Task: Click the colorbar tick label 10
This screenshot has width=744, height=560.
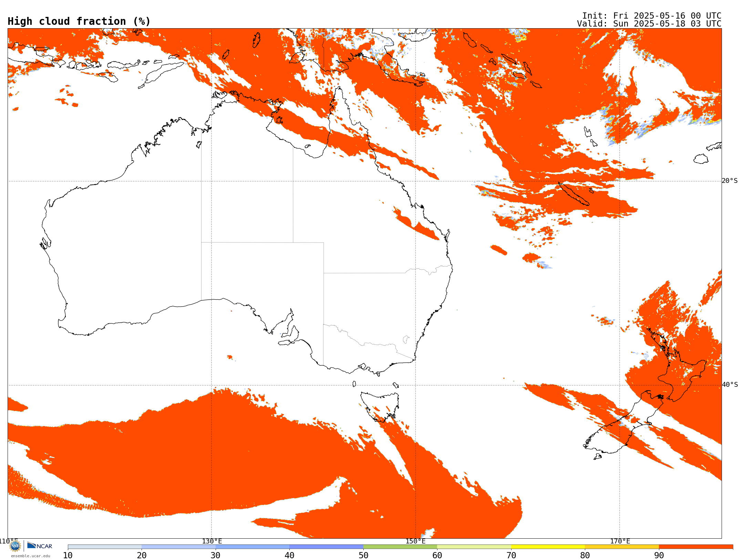Action: point(68,556)
